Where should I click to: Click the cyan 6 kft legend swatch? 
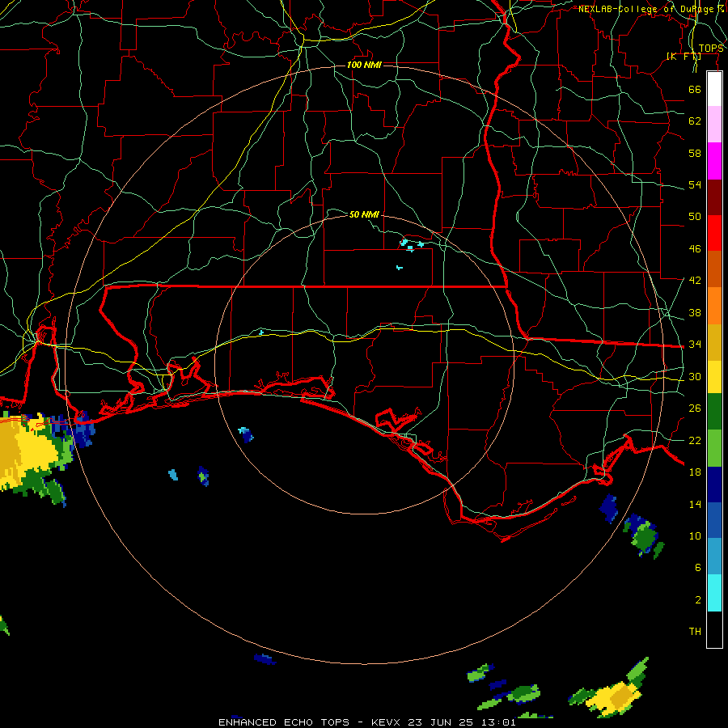(714, 593)
